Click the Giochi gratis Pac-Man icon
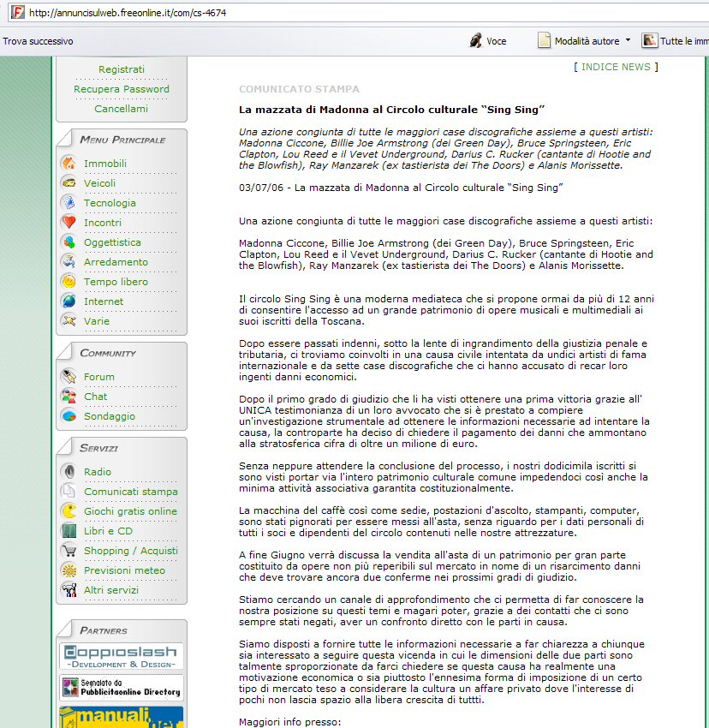The width and height of the screenshot is (709, 728). point(69,510)
